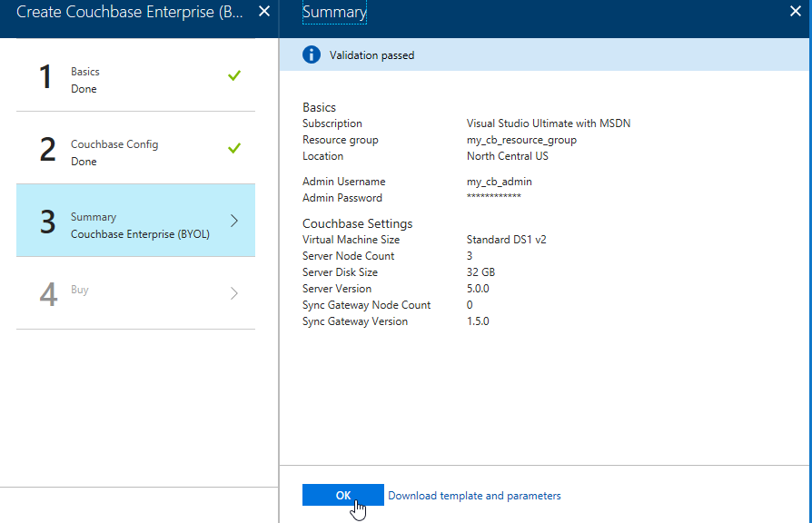Click the my_cb_resource_group value
Screen dimensions: 812x523
point(521,140)
